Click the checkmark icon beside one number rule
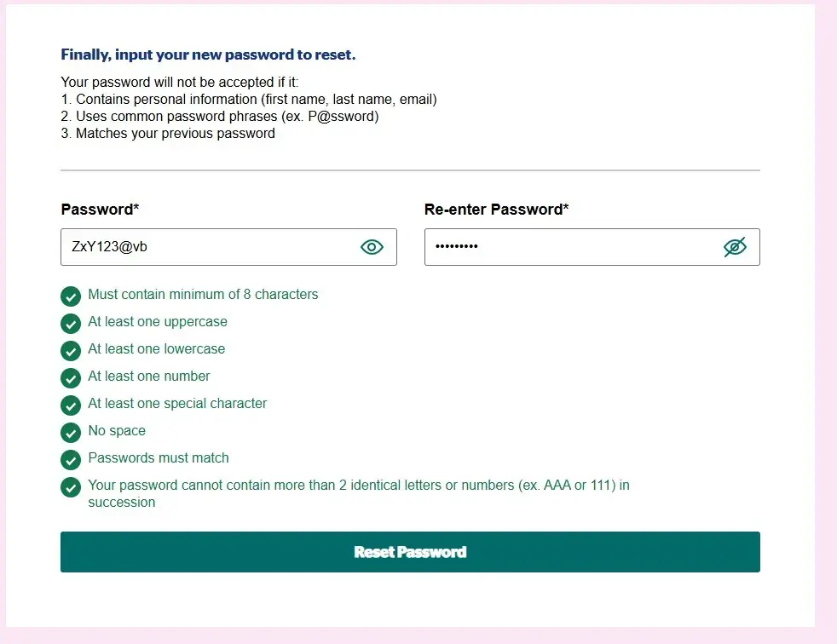 click(x=71, y=377)
